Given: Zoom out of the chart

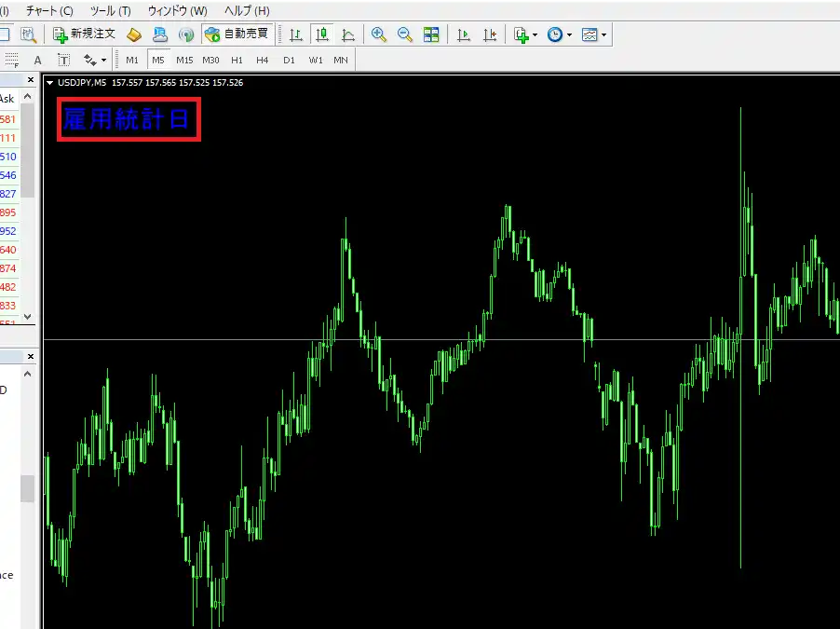Looking at the screenshot, I should coord(405,34).
